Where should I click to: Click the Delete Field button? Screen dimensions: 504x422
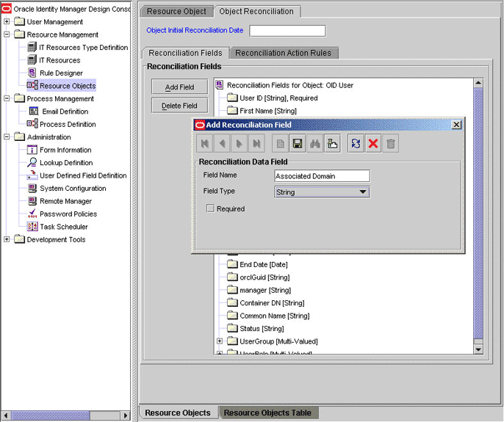180,106
